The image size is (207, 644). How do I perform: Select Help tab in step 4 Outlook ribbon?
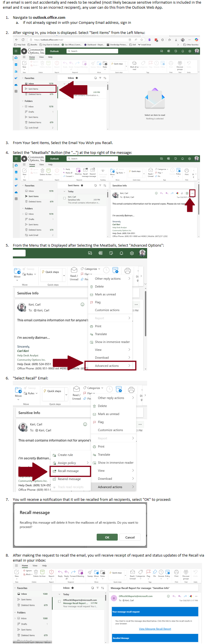click(x=50, y=165)
